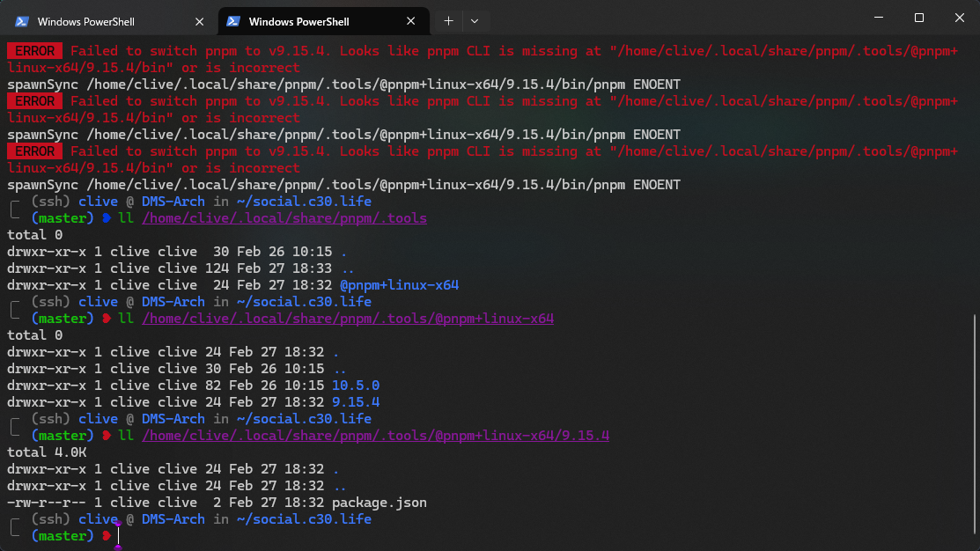
Task: Open the underlined path ending in linux-x64/9.15.4
Action: pos(375,436)
